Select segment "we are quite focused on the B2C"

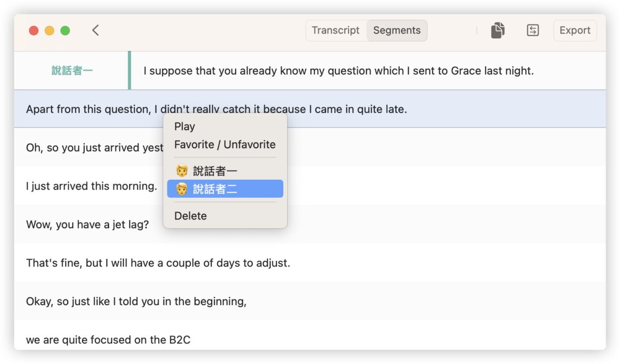click(x=310, y=336)
